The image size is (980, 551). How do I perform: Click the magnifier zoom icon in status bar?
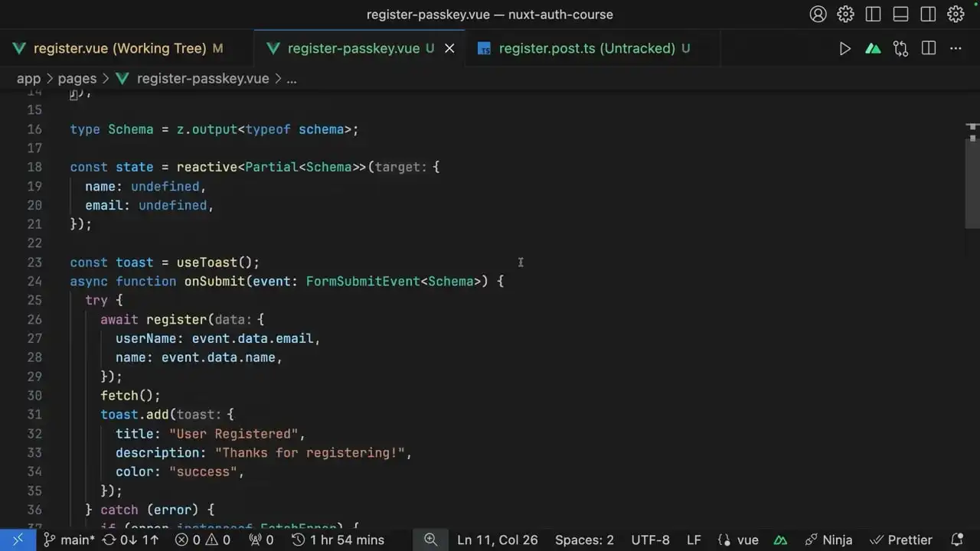pyautogui.click(x=430, y=540)
